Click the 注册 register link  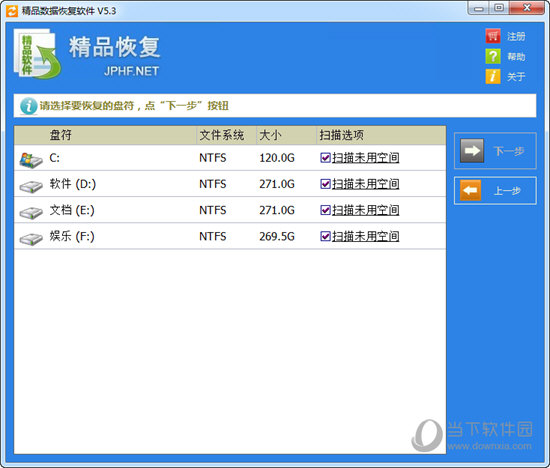516,36
